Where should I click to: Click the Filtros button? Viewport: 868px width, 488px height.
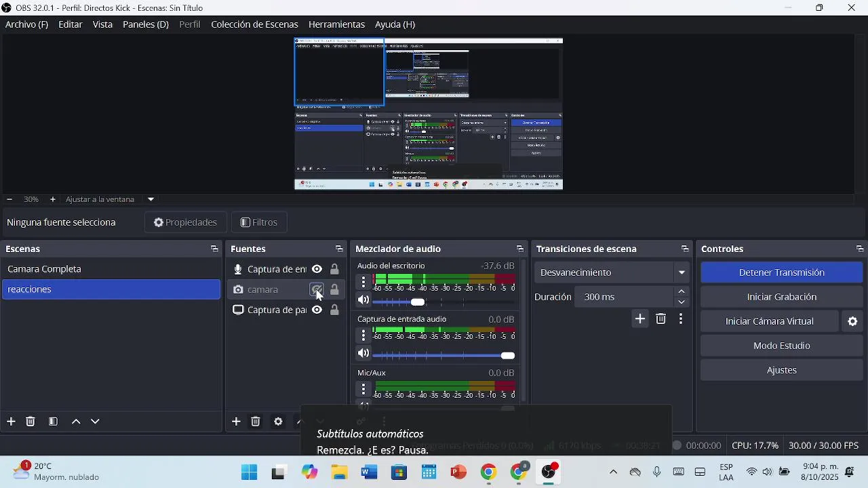259,222
